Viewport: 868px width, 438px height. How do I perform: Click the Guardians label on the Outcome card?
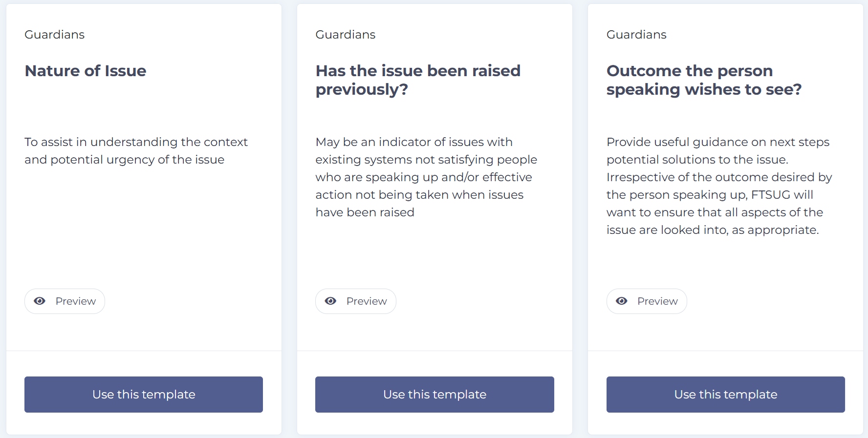(x=636, y=35)
